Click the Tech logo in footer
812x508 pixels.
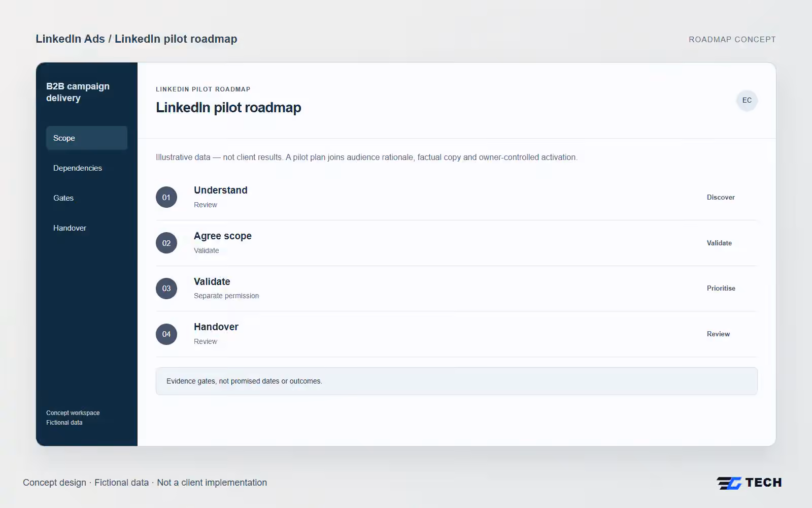tap(749, 483)
